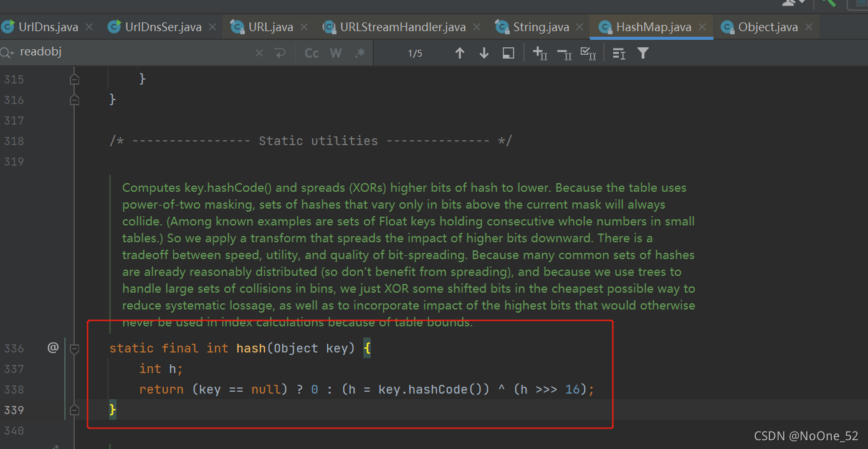Open search history dropdown magnifier
Screen dimensions: 868x449
point(7,54)
